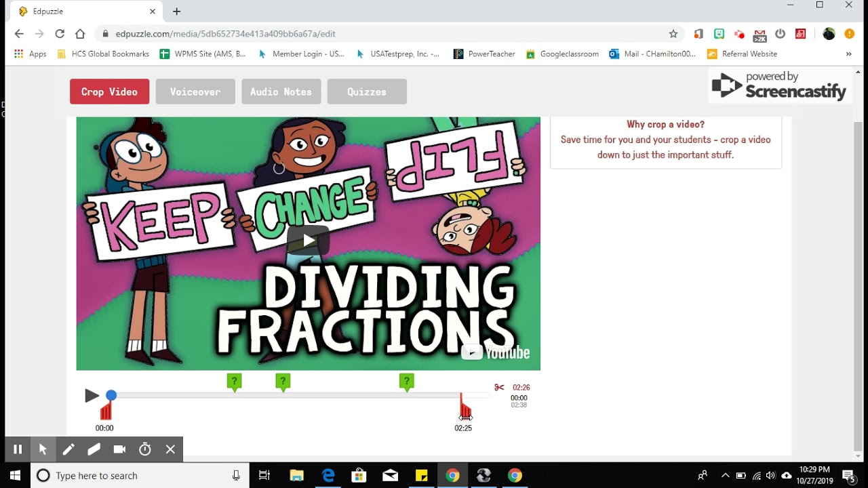Click the Chrome profile avatar
This screenshot has height=488, width=868.
[x=829, y=34]
